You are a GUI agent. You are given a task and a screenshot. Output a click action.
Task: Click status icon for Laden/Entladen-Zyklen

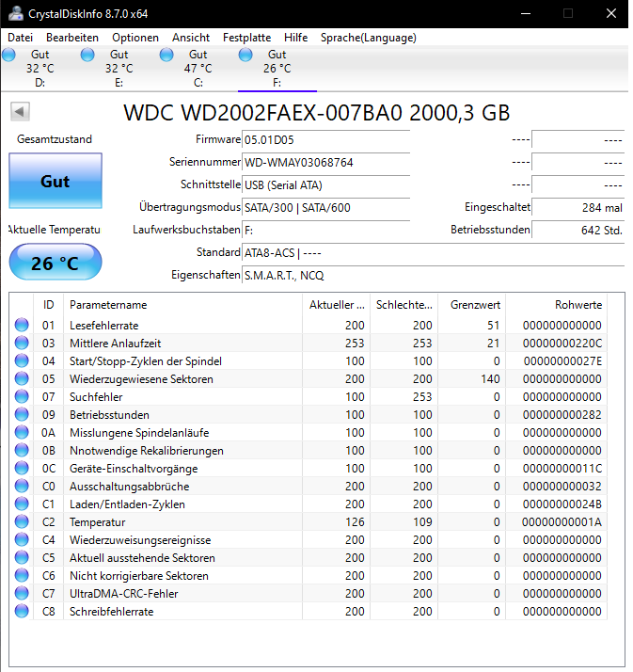(22, 504)
